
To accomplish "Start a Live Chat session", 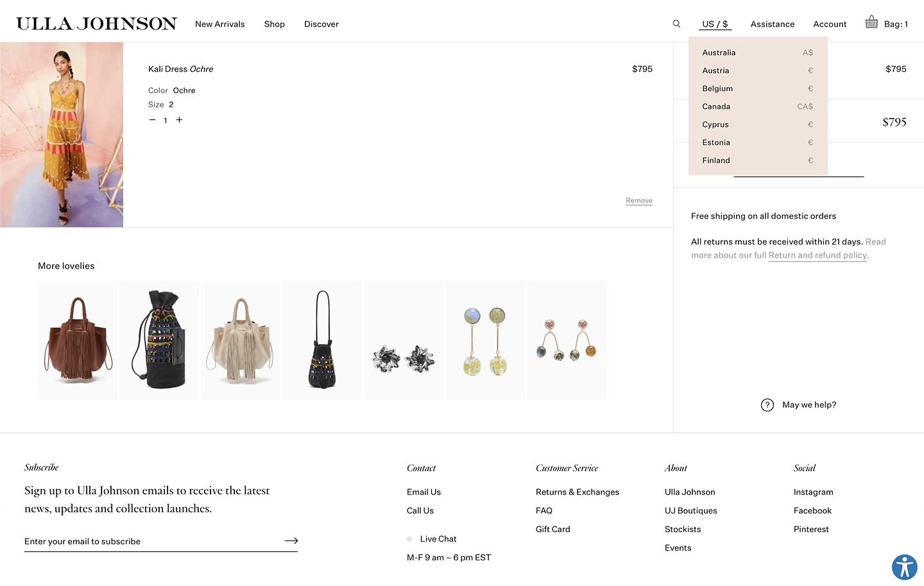I will (x=438, y=539).
